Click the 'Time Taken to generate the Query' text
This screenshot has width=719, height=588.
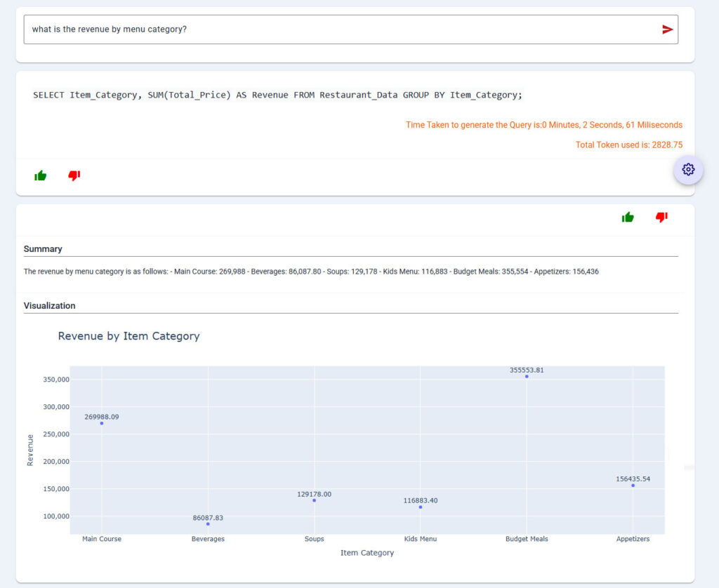pos(544,125)
